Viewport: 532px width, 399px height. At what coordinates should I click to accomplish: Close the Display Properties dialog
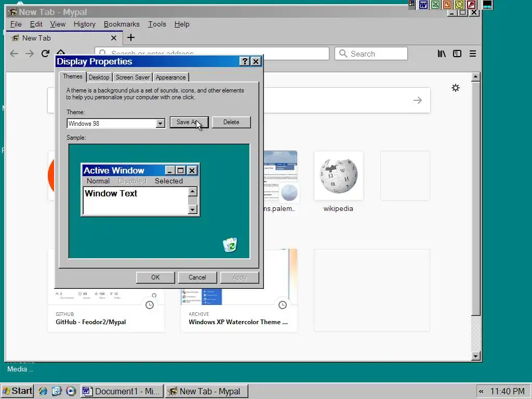point(256,61)
